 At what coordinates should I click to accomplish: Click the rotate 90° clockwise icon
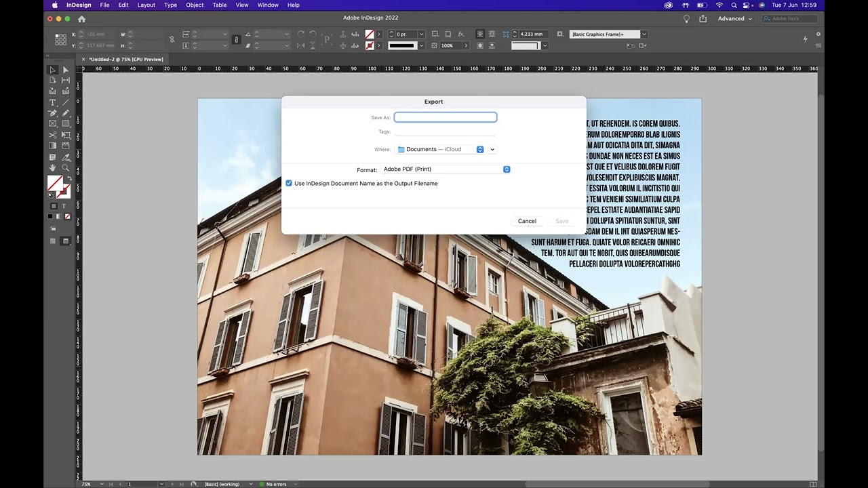[x=300, y=34]
